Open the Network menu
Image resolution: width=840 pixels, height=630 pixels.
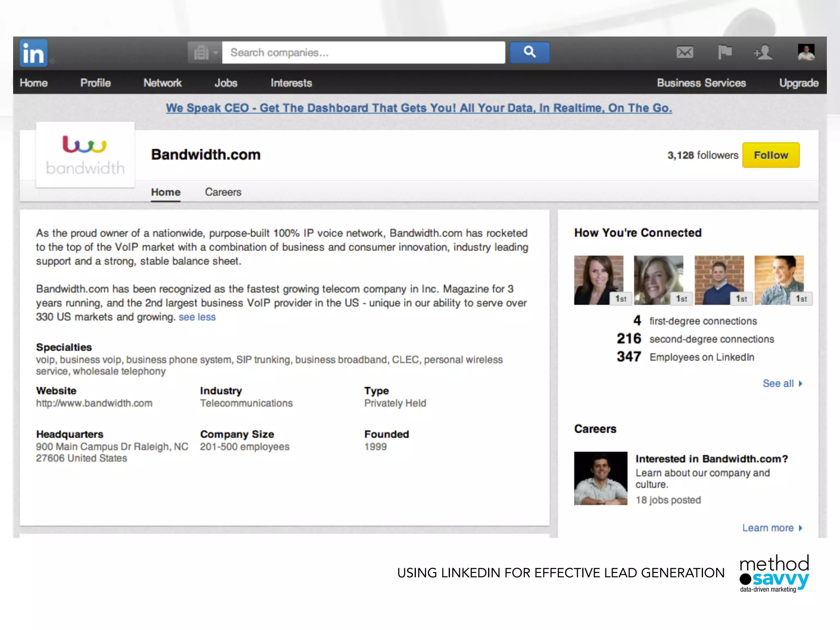[162, 83]
